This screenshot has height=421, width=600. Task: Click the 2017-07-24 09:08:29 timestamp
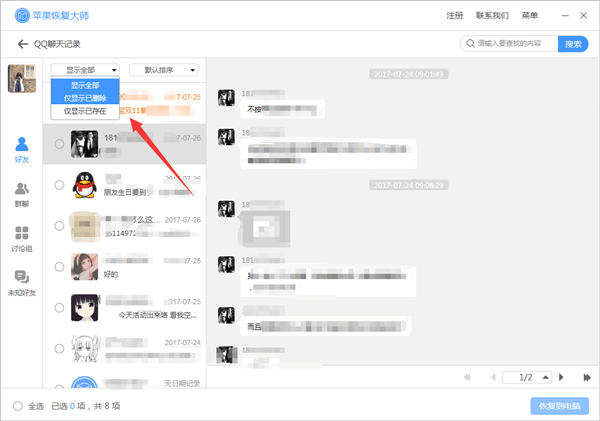(x=409, y=185)
